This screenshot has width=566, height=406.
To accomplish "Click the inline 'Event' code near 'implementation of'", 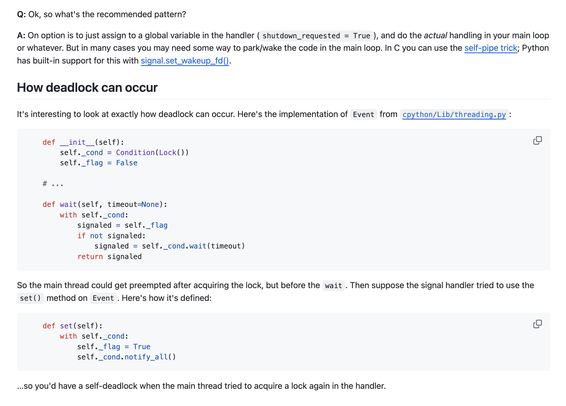I will [363, 114].
